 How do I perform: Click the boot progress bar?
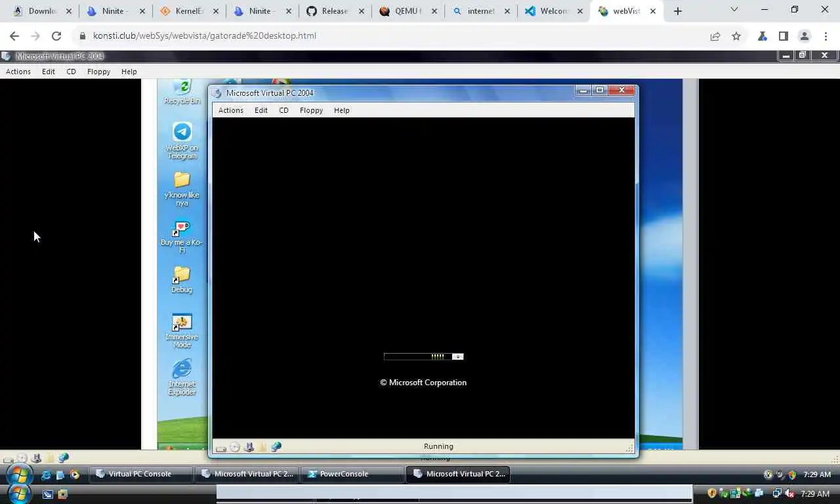pyautogui.click(x=424, y=356)
